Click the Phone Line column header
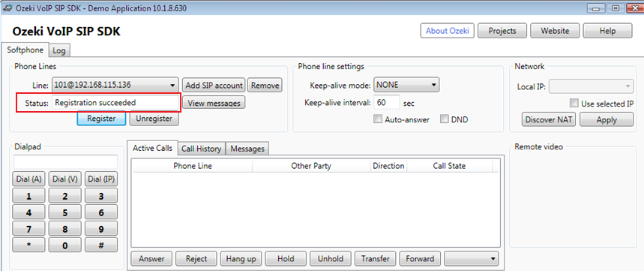This screenshot has width=644, height=271. click(193, 166)
